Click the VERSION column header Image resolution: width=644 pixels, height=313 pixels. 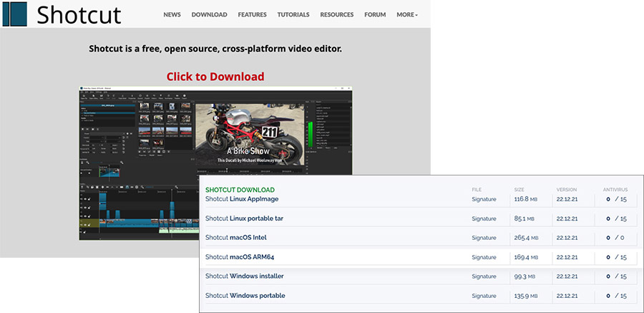(x=567, y=190)
